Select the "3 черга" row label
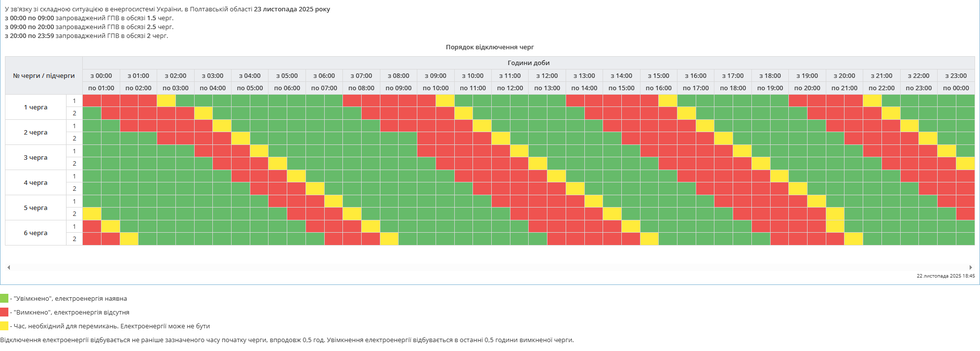 (35, 157)
